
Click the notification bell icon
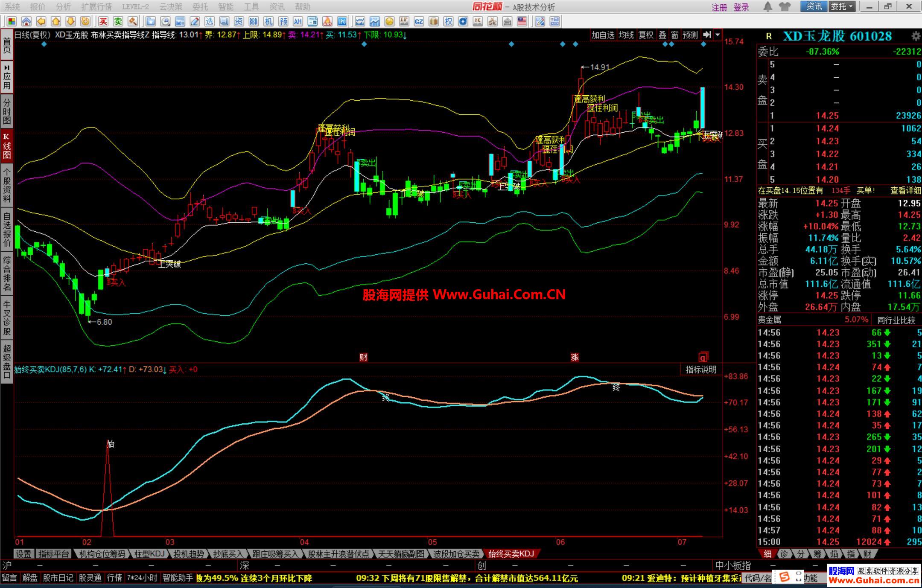[768, 7]
